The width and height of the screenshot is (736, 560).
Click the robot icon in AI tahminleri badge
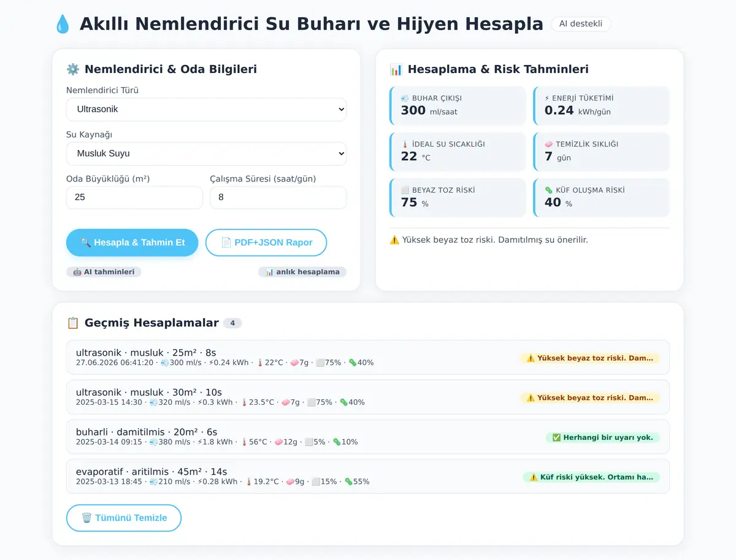coord(77,272)
